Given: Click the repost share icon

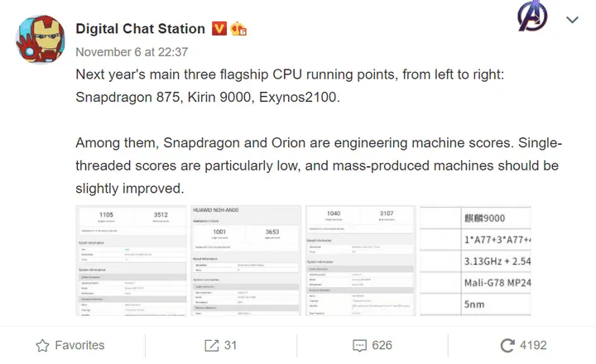Looking at the screenshot, I should [x=211, y=345].
